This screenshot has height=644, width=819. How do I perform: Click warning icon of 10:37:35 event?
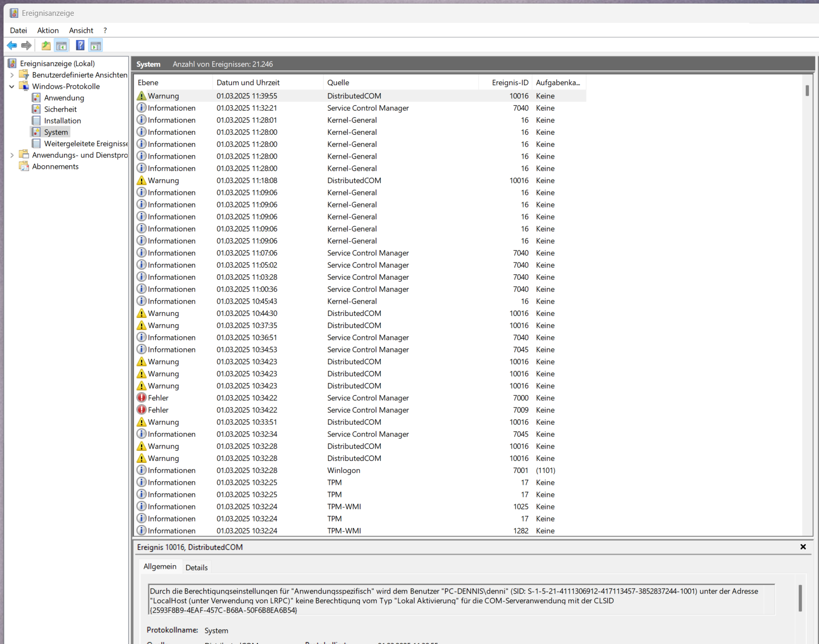[142, 326]
